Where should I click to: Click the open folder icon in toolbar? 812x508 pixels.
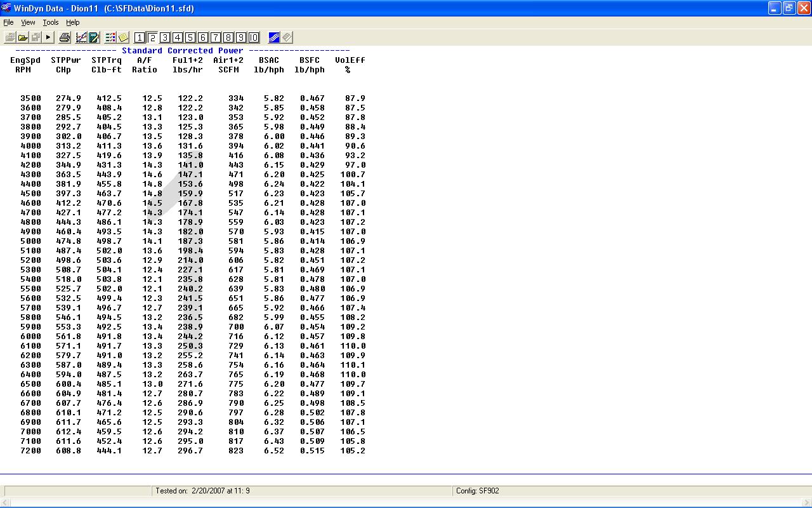click(23, 37)
